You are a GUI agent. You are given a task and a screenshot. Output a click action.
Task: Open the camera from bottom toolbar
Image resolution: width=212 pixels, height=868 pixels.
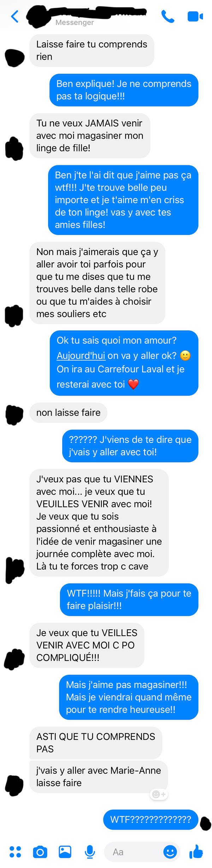pos(40,851)
